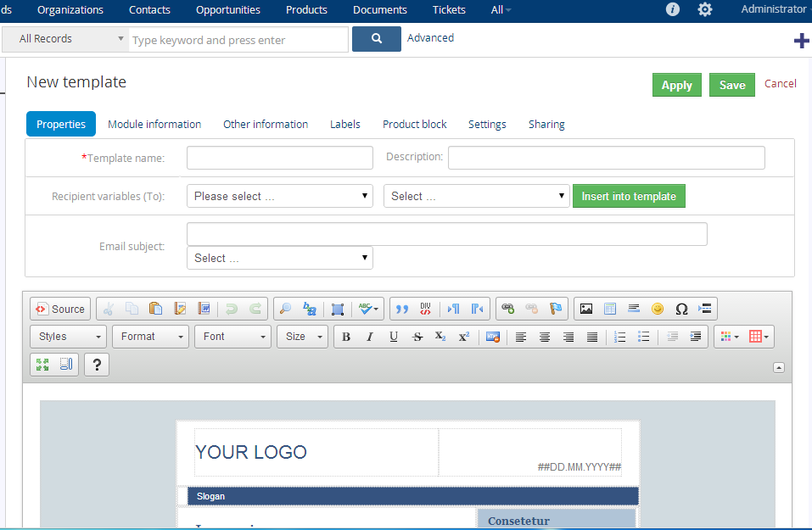
Task: Choose Paste as plain text icon
Action: tap(180, 309)
